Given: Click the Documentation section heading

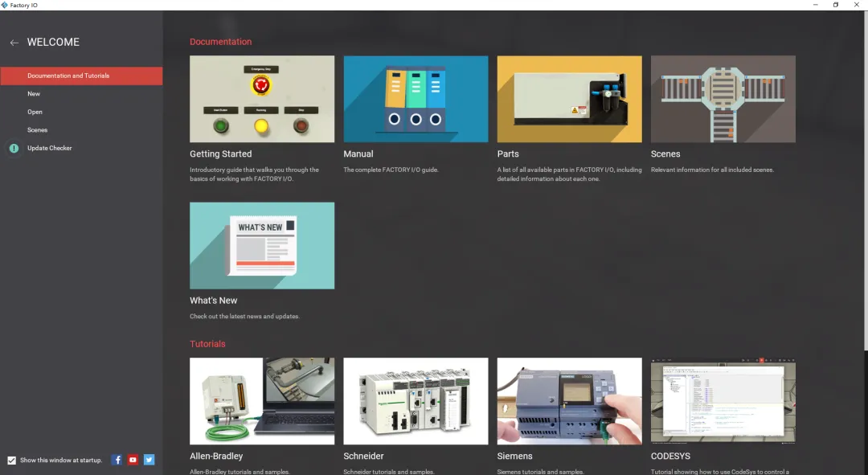Looking at the screenshot, I should pyautogui.click(x=220, y=42).
